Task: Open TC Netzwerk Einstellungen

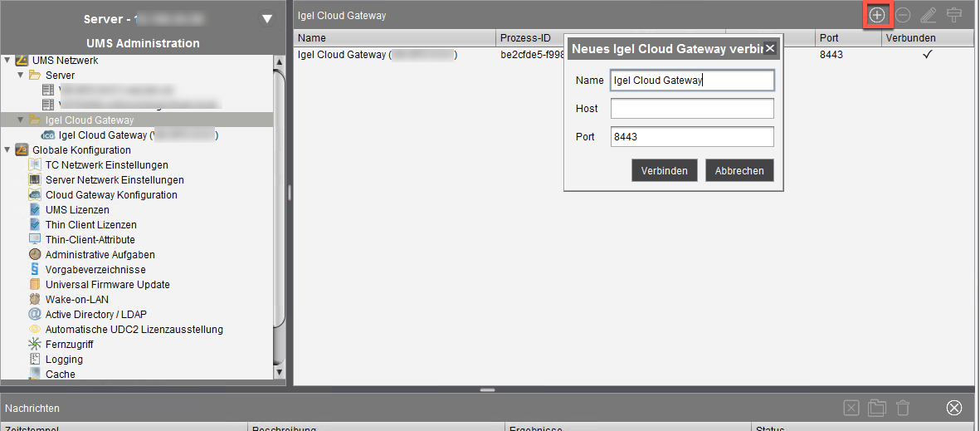Action: tap(107, 165)
